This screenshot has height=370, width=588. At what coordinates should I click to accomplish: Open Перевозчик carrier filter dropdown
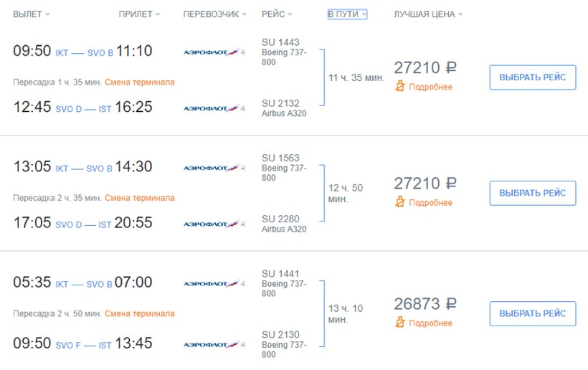tap(214, 14)
